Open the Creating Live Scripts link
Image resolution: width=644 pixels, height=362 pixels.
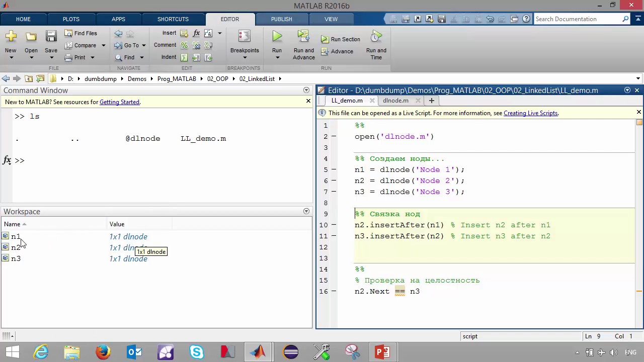[530, 113]
